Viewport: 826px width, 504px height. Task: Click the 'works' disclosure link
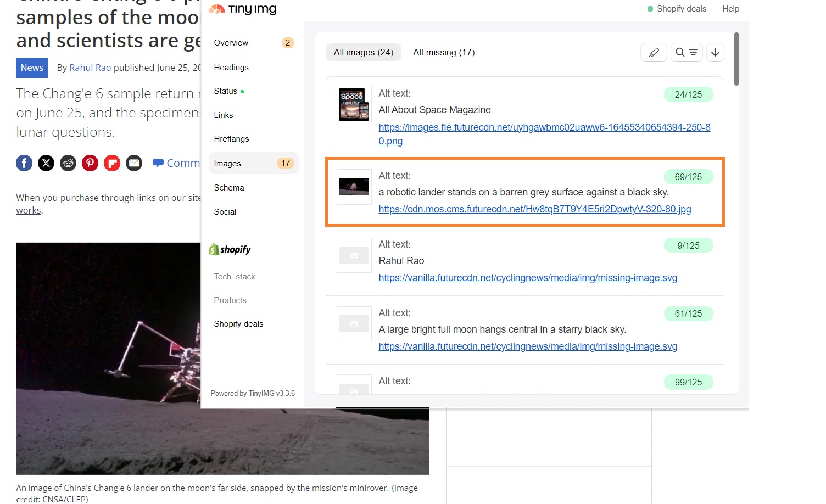click(28, 210)
